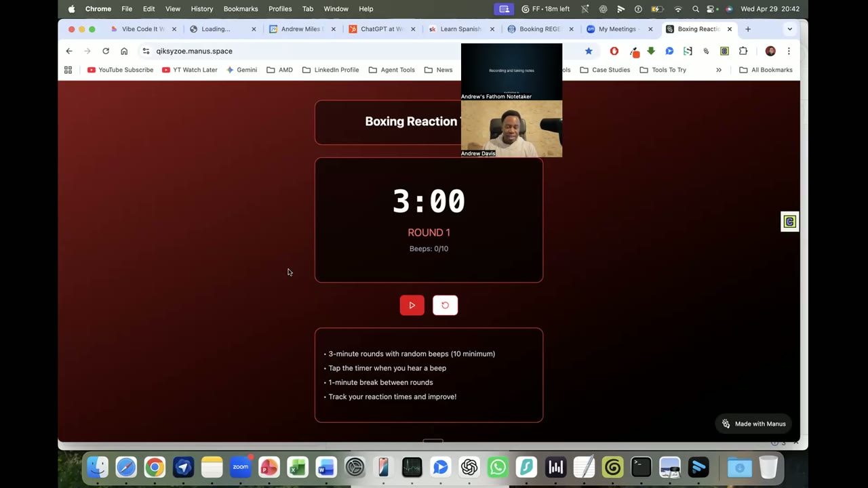View site information icon in address bar
868x488 pixels.
(x=146, y=51)
